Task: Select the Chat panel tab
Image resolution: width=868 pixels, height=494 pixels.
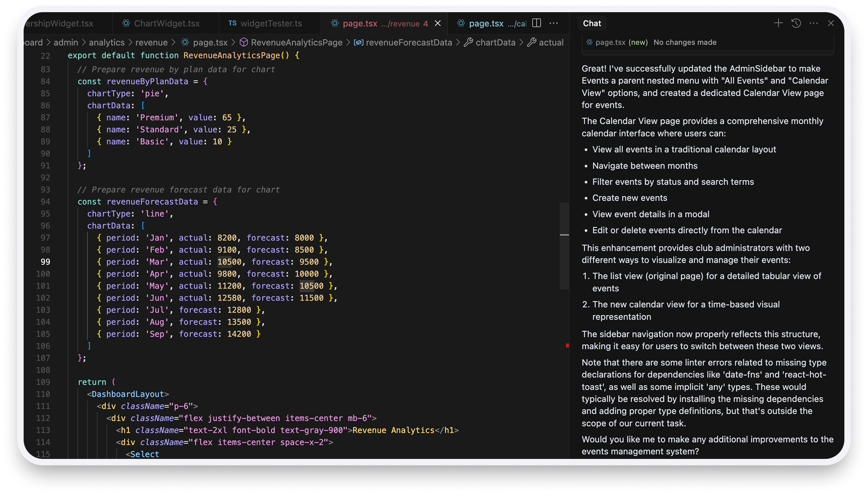Action: pos(592,23)
